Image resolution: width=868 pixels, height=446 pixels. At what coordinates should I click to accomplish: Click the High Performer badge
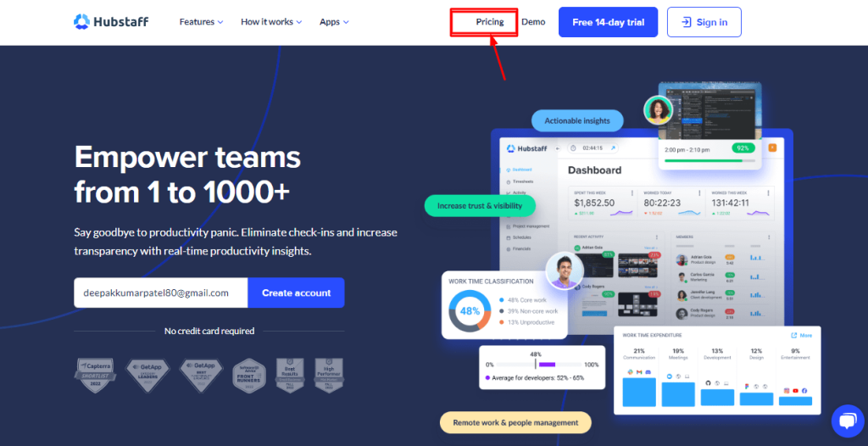328,375
